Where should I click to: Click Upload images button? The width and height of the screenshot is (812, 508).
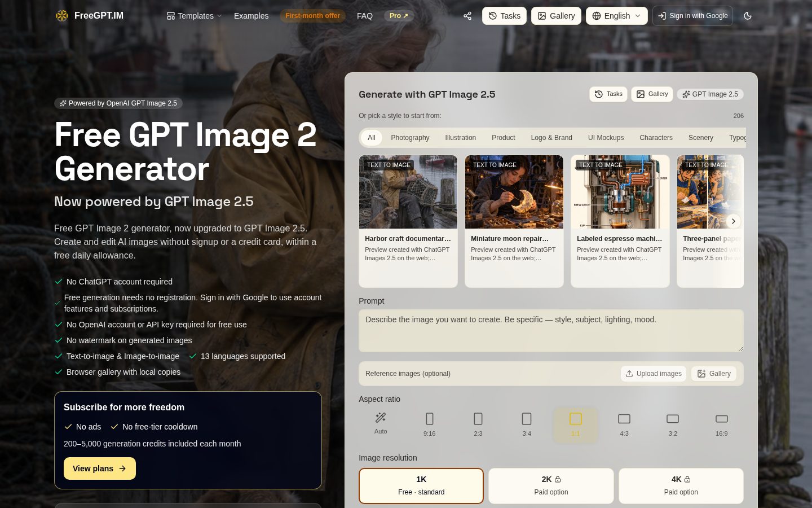pos(654,374)
